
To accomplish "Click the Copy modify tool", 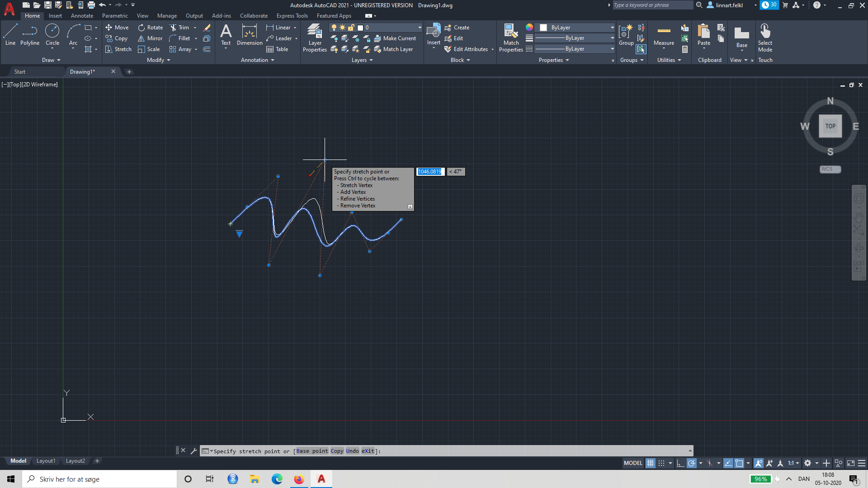I will tap(117, 38).
